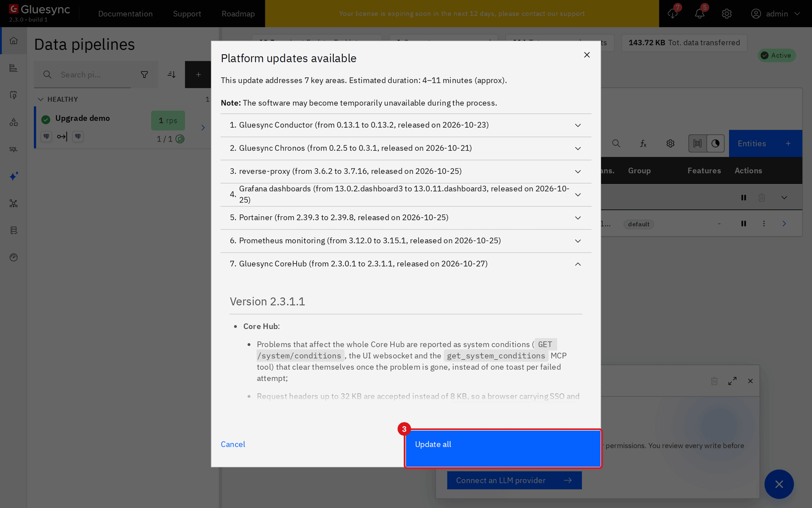Screen dimensions: 812x508
Task: Click the Update all button
Action: 503,448
